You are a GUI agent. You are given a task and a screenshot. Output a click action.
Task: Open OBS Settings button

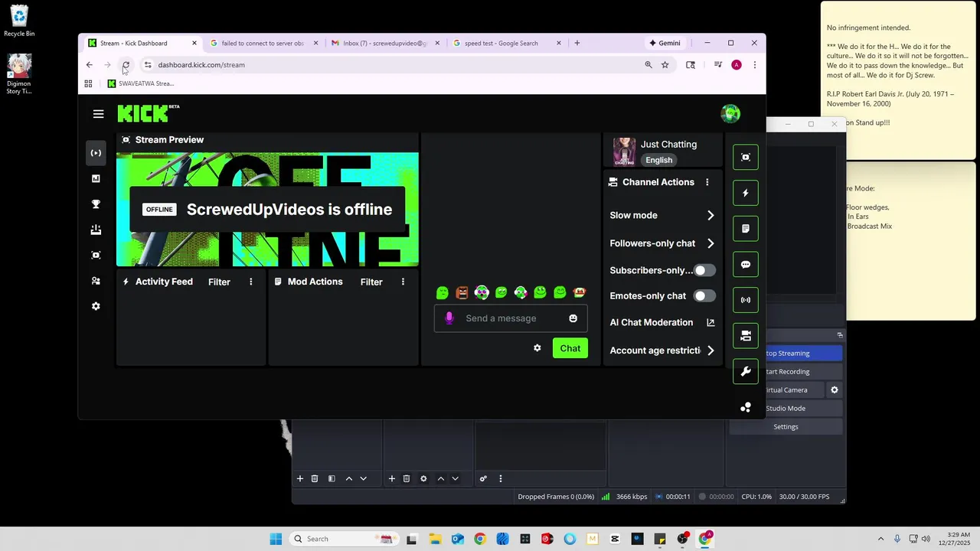pyautogui.click(x=786, y=426)
